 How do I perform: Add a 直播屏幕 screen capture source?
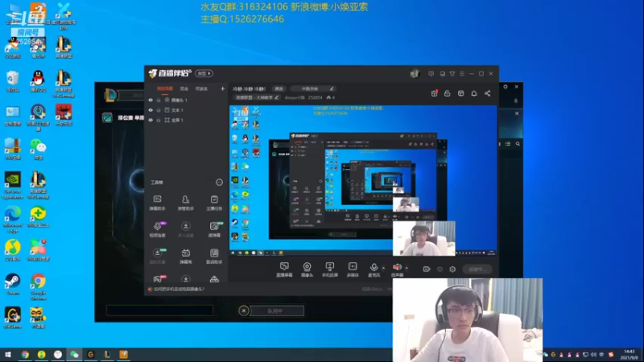click(284, 269)
